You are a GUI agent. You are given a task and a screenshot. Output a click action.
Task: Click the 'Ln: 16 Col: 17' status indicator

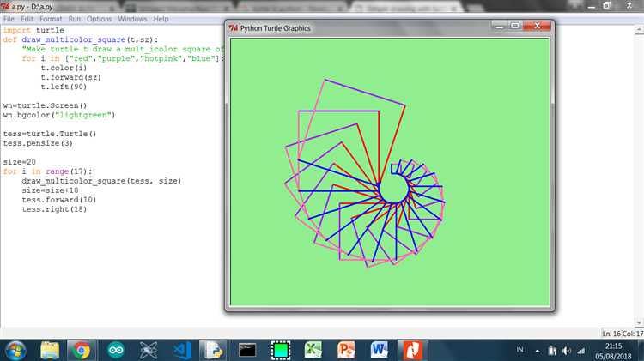pyautogui.click(x=623, y=334)
